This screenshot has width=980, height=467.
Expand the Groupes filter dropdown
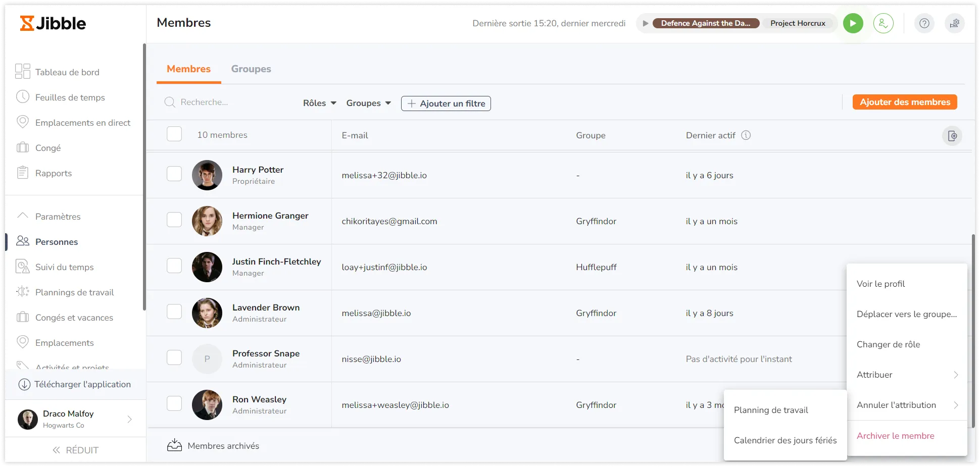point(368,103)
